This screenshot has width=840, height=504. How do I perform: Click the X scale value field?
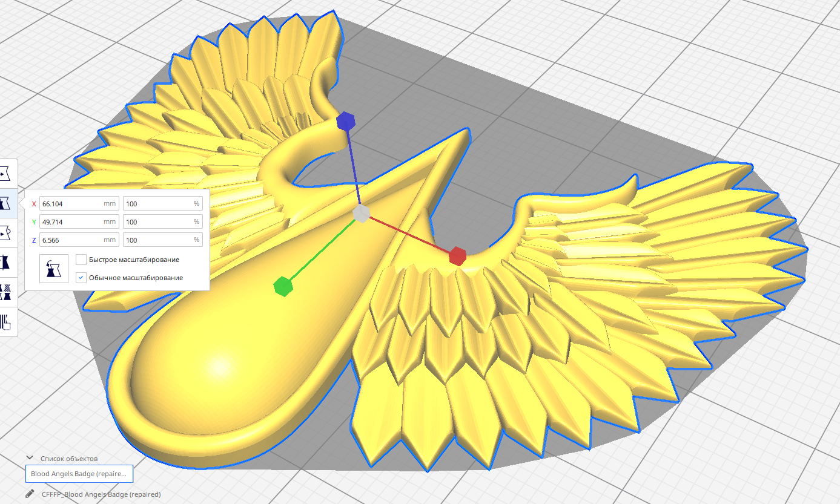(x=73, y=203)
